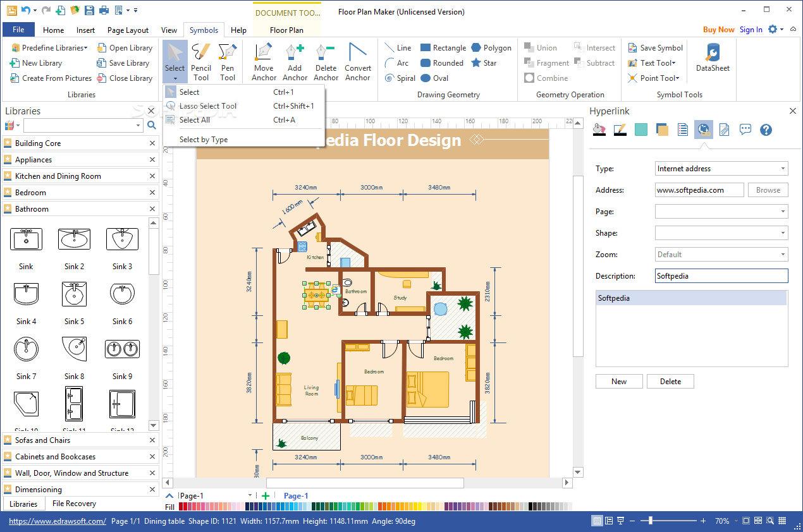Image resolution: width=803 pixels, height=532 pixels.
Task: Pick the Arc drawing tool
Action: click(x=397, y=63)
